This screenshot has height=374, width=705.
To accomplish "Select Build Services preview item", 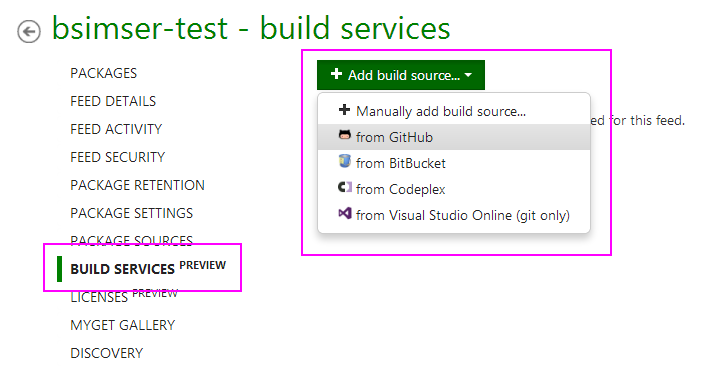I will pos(148,268).
